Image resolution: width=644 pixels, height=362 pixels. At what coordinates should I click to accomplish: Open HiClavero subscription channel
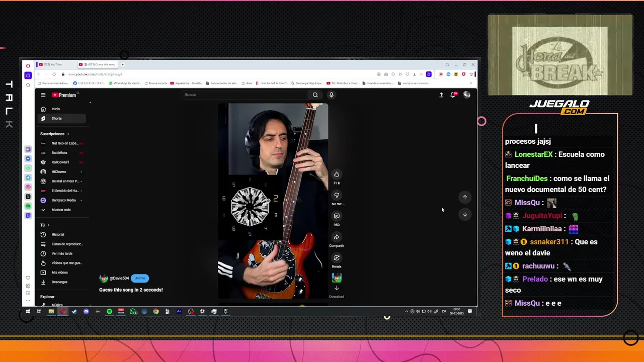pyautogui.click(x=62, y=172)
